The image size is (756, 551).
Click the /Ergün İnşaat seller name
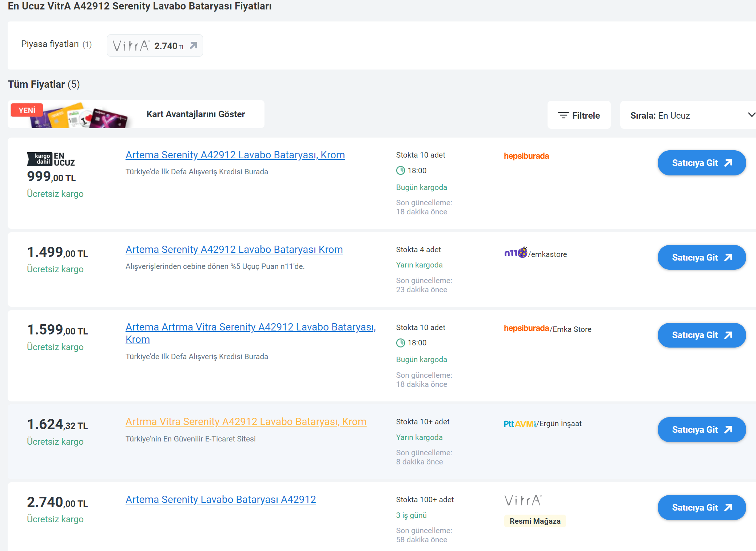click(x=559, y=424)
